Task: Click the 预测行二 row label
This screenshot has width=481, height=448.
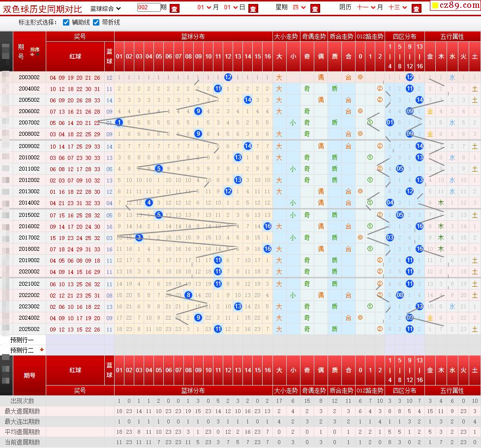Action: pos(22,350)
